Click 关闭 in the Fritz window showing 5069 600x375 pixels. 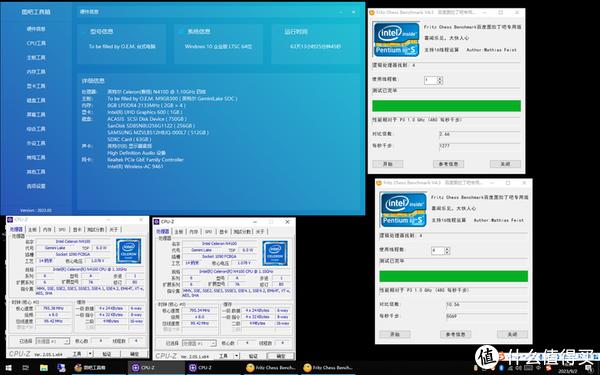(512, 334)
